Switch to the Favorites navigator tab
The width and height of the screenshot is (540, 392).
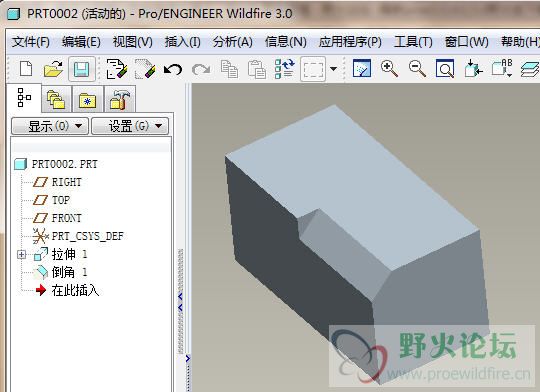tap(87, 100)
